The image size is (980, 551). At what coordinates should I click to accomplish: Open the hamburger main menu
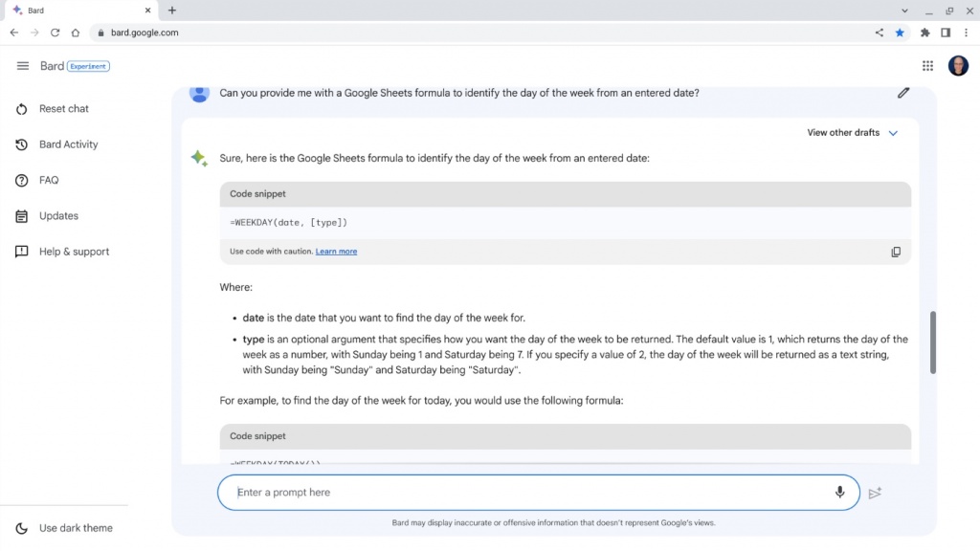[x=23, y=66]
